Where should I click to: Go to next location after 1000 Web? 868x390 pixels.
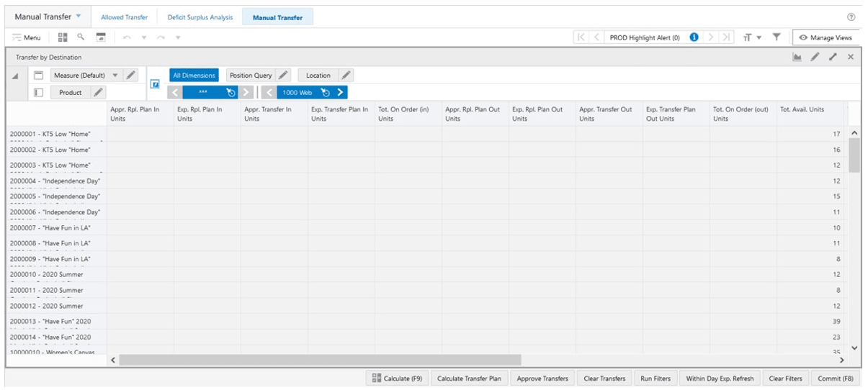[x=340, y=92]
